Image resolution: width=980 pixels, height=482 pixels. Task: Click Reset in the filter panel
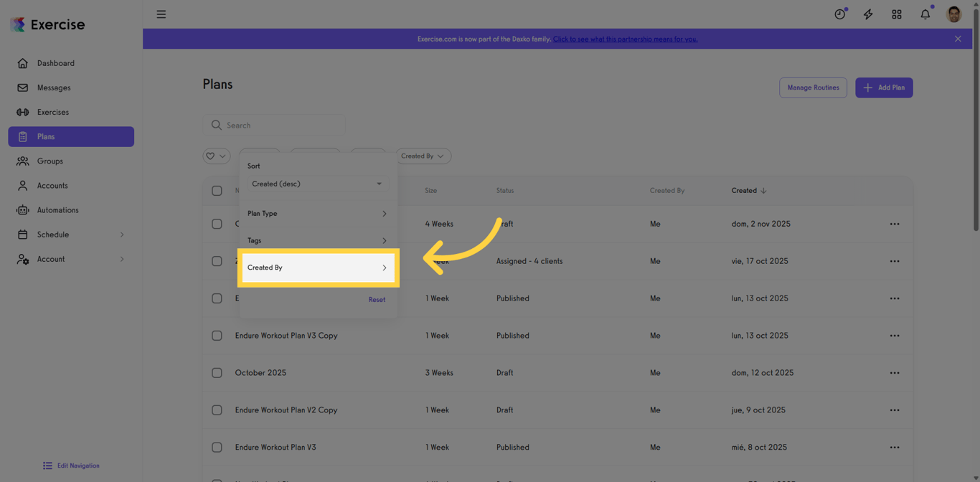[x=377, y=300]
